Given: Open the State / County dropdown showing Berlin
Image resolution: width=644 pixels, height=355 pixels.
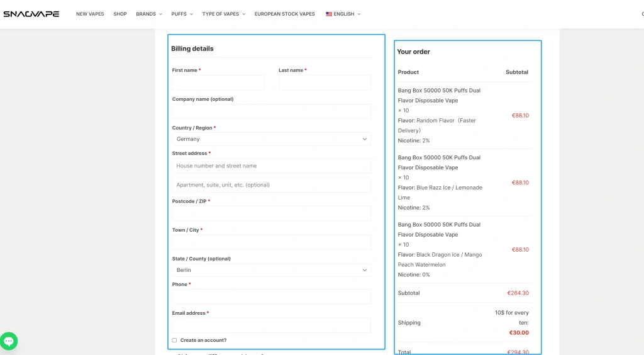Looking at the screenshot, I should click(272, 270).
